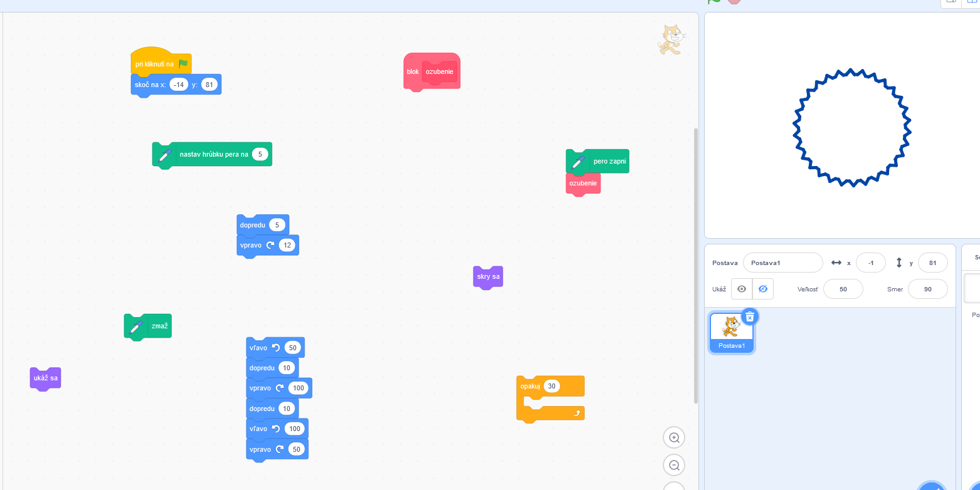Click the pen icon on 'nastav hrúbku pera' block
980x490 pixels.
(x=164, y=155)
